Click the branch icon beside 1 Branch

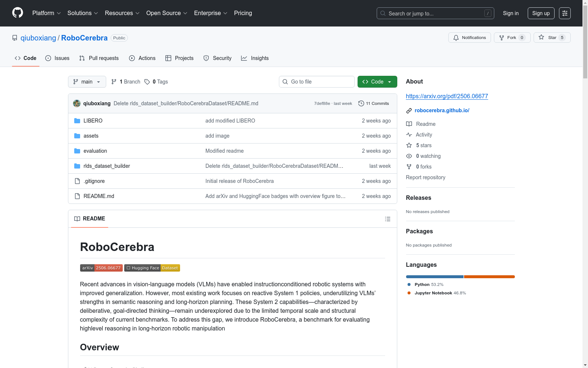(114, 82)
